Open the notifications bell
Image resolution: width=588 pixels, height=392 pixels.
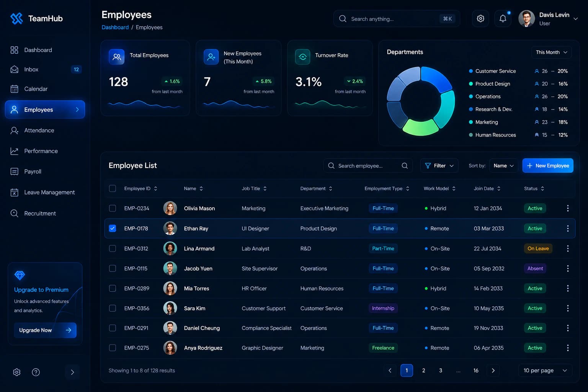click(x=503, y=18)
